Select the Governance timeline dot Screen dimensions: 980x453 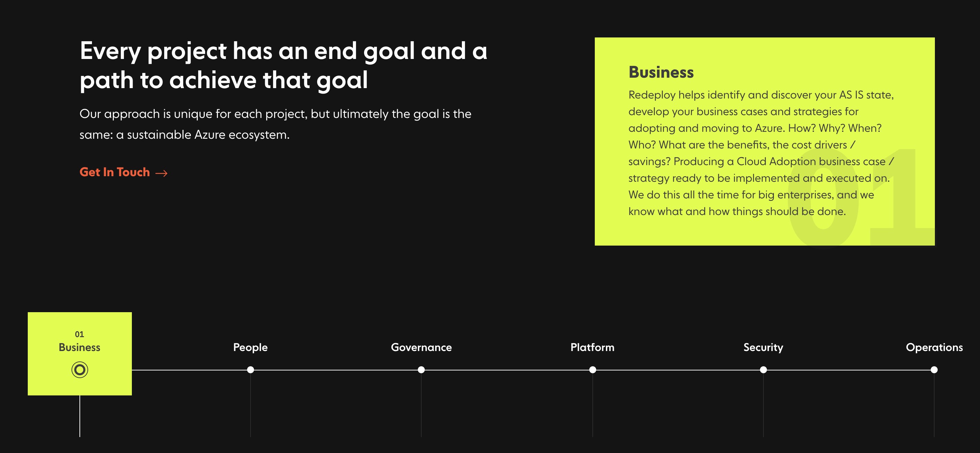[x=421, y=370]
